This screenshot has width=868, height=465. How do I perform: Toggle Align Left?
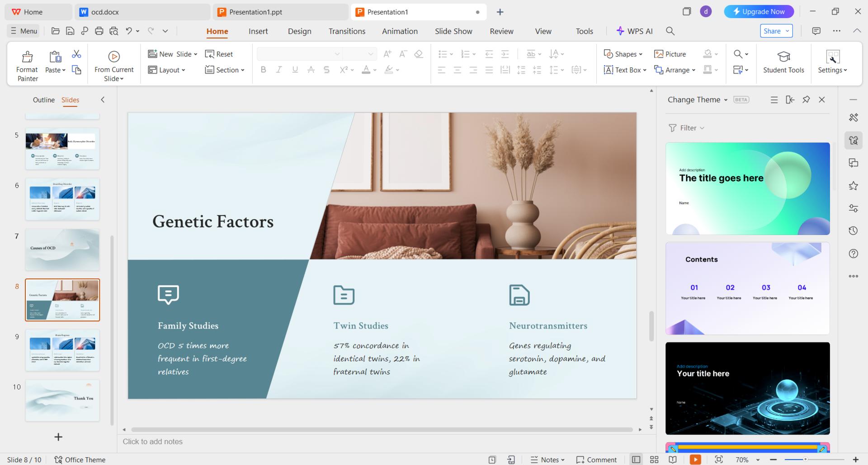coord(442,70)
